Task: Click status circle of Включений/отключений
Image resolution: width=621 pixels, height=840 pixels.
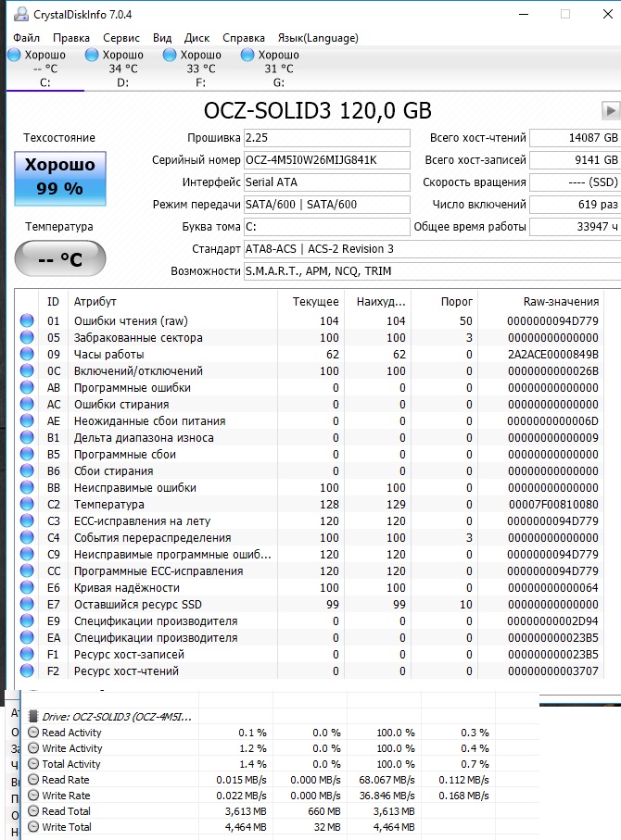Action: coord(27,370)
